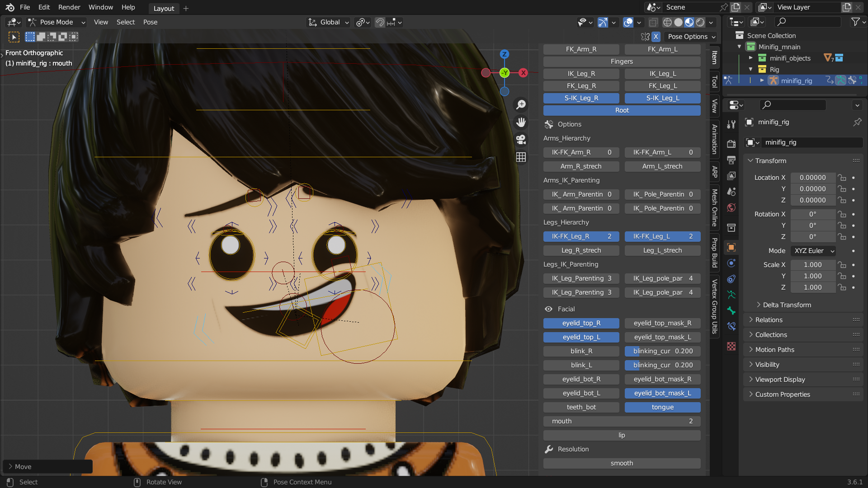
Task: Open the rotation Mode dropdown showing XYZ Euler
Action: click(x=813, y=251)
